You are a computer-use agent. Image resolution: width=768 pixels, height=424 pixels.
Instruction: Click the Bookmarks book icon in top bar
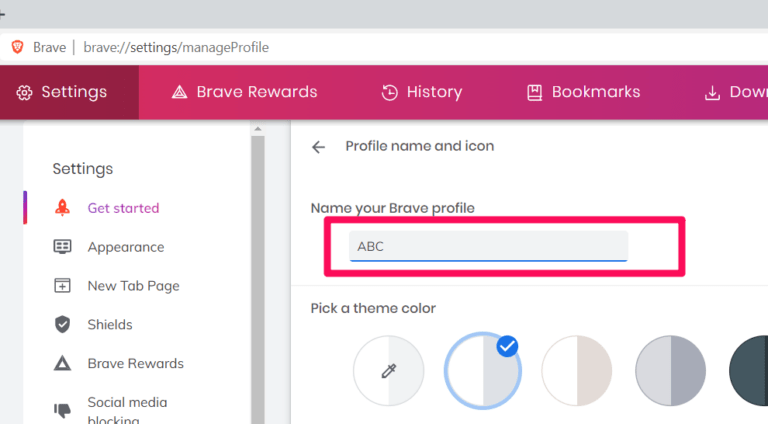point(534,93)
